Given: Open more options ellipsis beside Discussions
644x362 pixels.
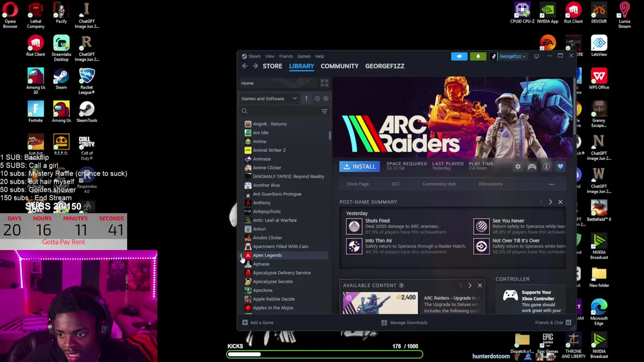Looking at the screenshot, I should (551, 184).
